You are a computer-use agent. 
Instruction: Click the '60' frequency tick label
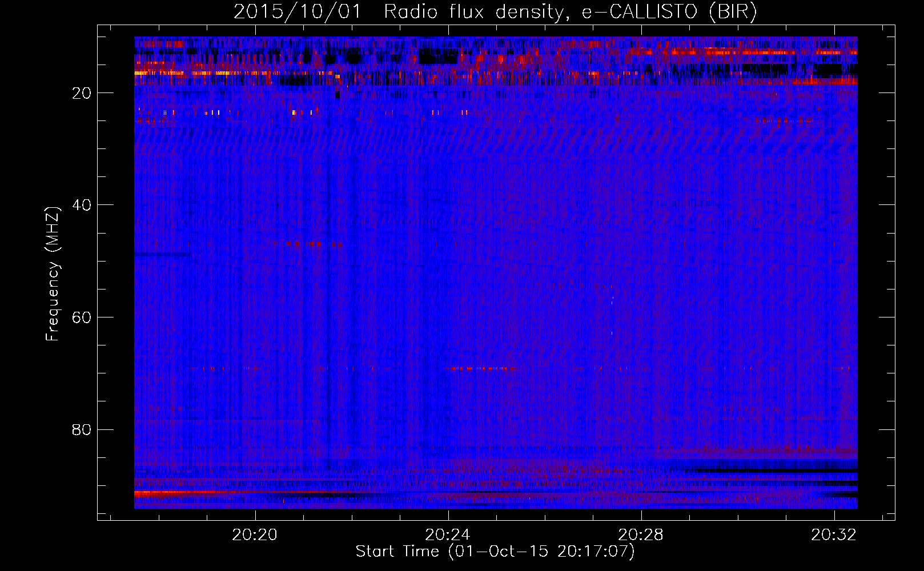pos(82,317)
